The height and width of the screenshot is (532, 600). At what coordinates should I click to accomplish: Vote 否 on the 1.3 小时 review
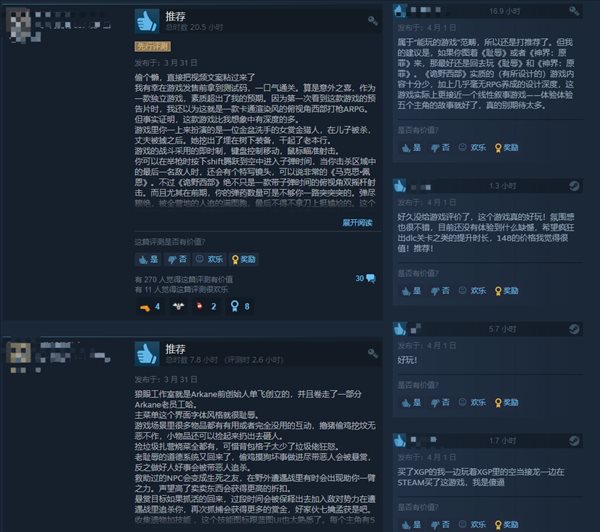coord(440,291)
